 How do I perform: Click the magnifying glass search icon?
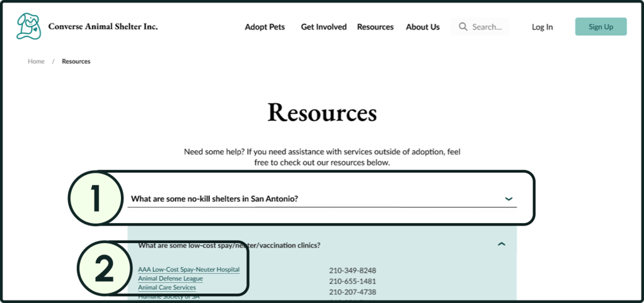click(463, 27)
